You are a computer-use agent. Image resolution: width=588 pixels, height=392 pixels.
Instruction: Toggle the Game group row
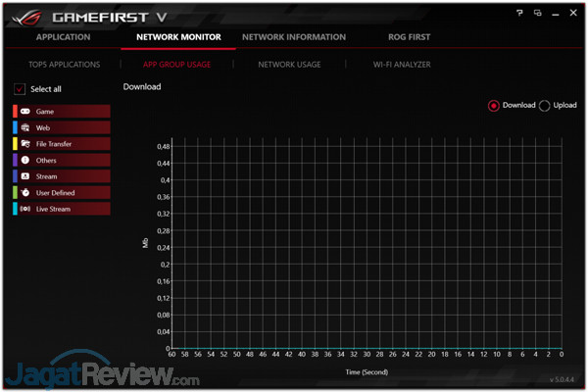62,112
